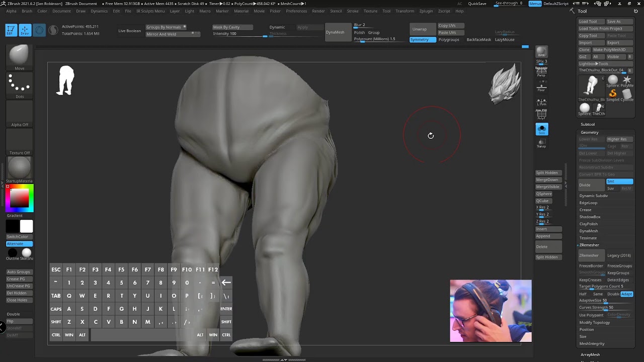Enable Edit mode icon

point(11,30)
